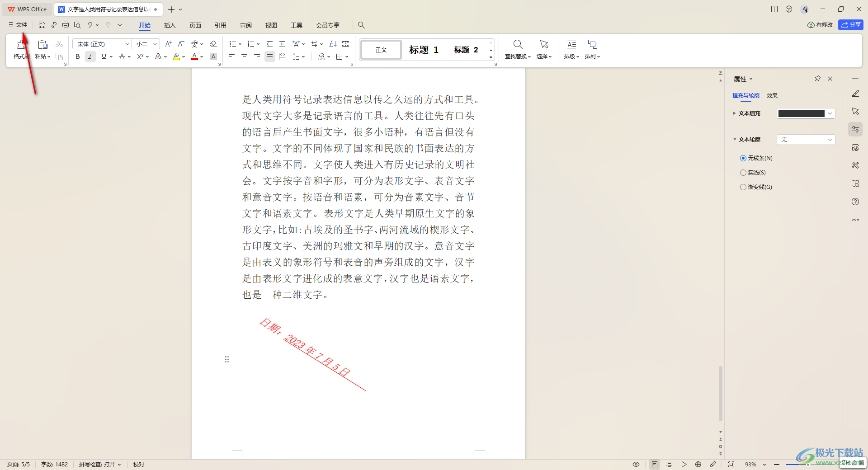The height and width of the screenshot is (470, 868).
Task: Click the Undo arrow icon
Action: click(90, 25)
